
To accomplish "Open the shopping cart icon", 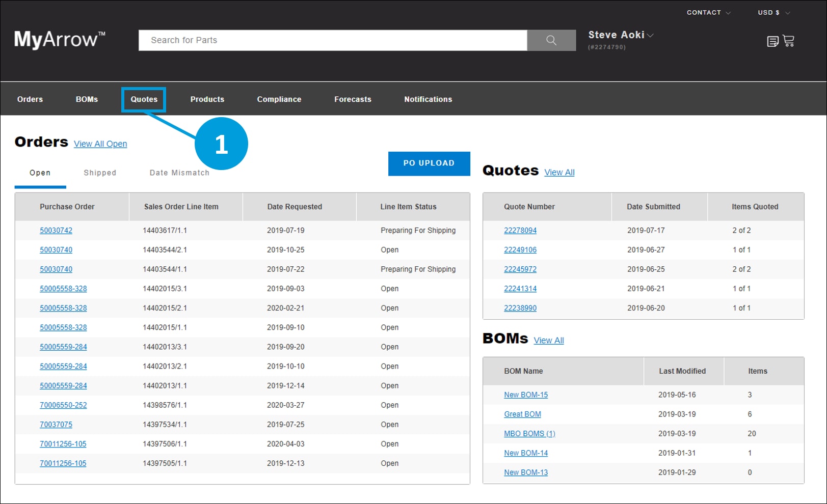I will pos(789,41).
